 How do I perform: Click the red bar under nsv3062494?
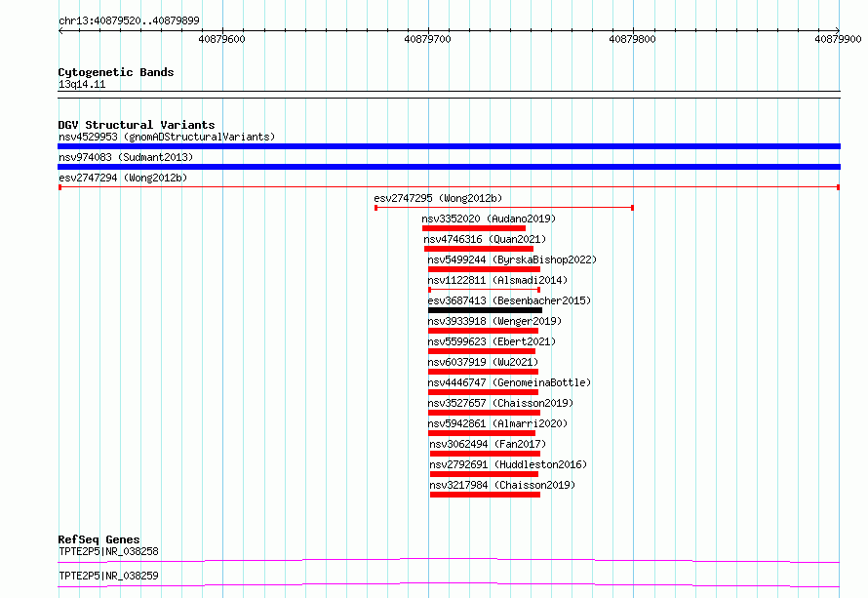(485, 454)
